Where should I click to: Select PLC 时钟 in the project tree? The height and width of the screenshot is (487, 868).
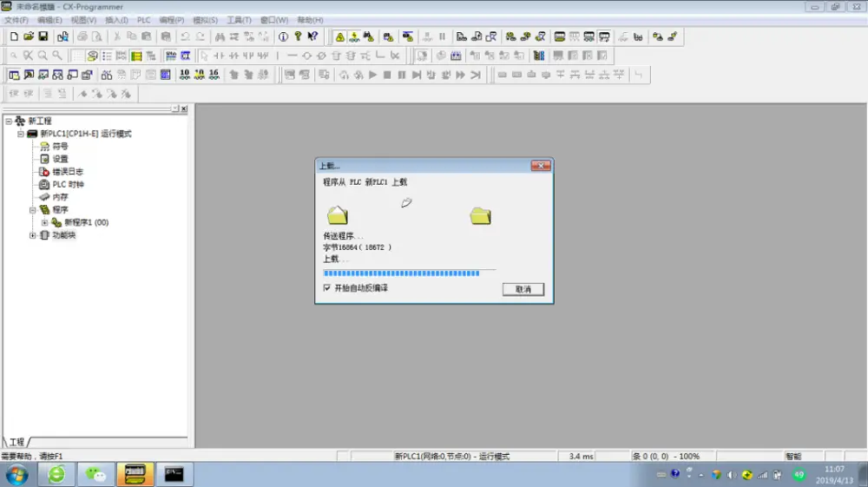coord(68,184)
